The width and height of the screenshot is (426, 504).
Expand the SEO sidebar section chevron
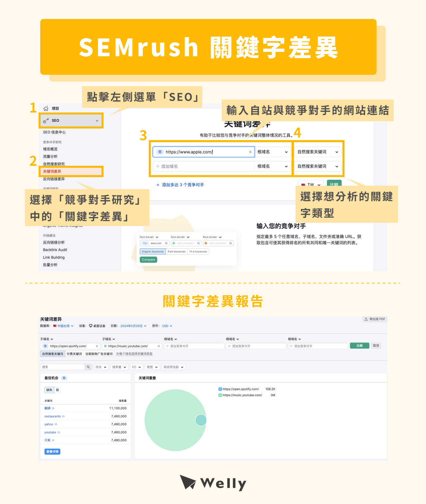(x=97, y=121)
